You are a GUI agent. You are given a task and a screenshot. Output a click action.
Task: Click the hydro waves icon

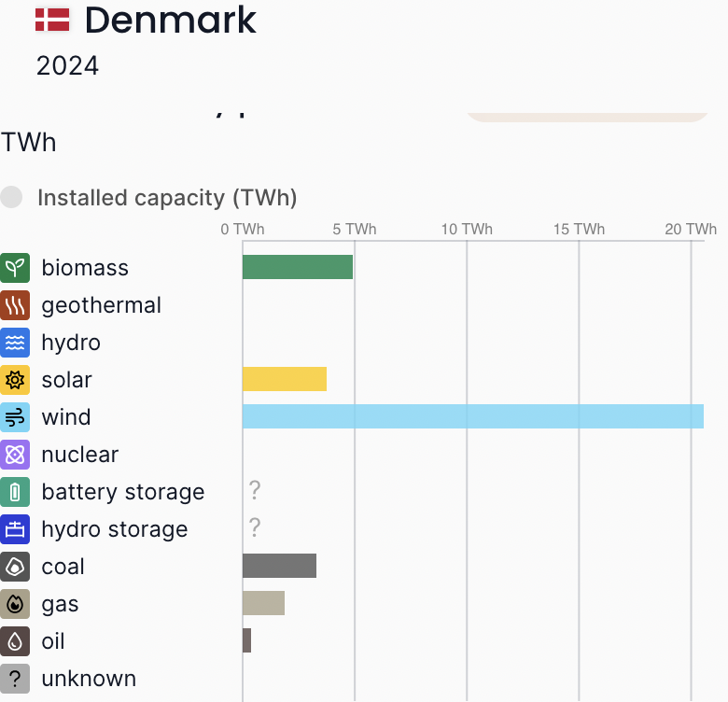(15, 343)
